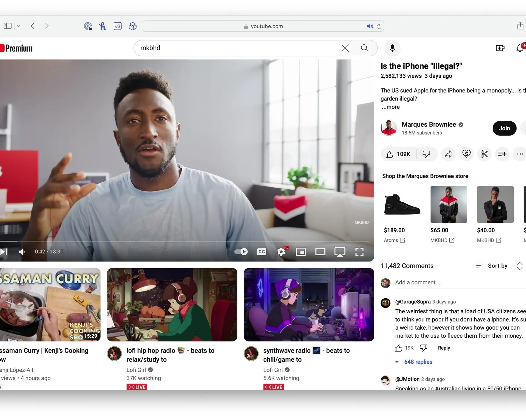Image resolution: width=526 pixels, height=420 pixels.
Task: Open the player settings gear
Action: click(x=281, y=252)
